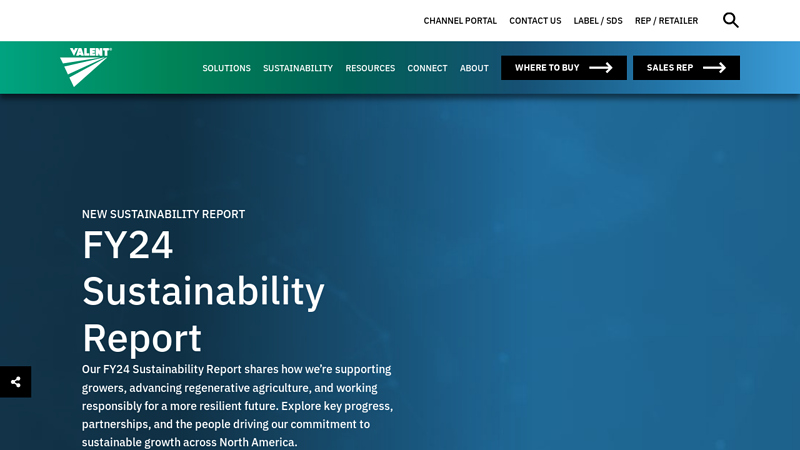Open the search magnifying glass icon
Image resolution: width=800 pixels, height=450 pixels.
click(x=730, y=20)
